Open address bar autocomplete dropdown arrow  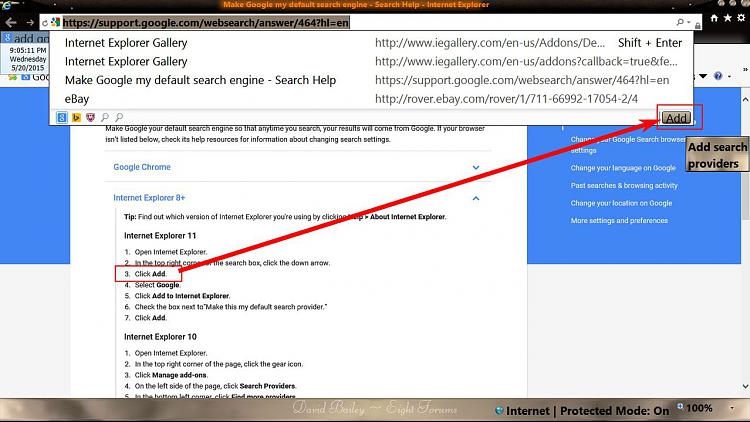coord(689,22)
